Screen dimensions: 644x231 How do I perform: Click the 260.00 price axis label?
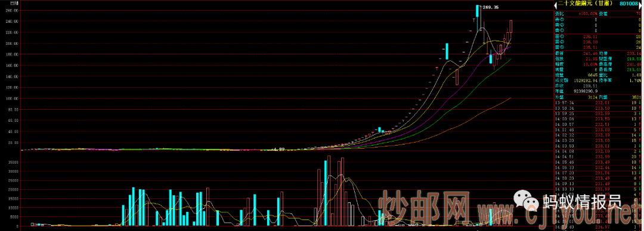point(13,11)
